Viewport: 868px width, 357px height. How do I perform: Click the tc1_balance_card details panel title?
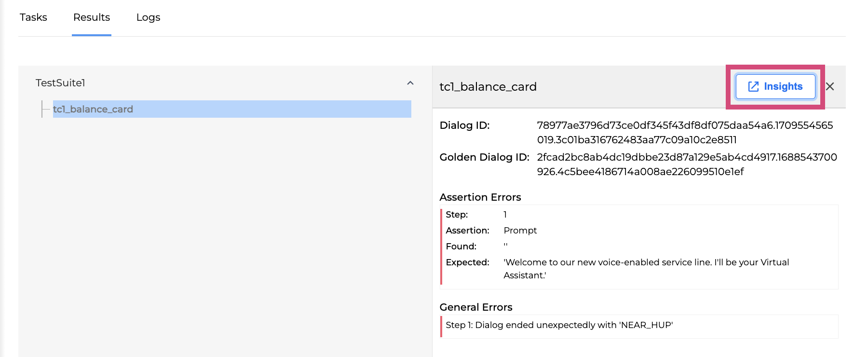tap(488, 87)
